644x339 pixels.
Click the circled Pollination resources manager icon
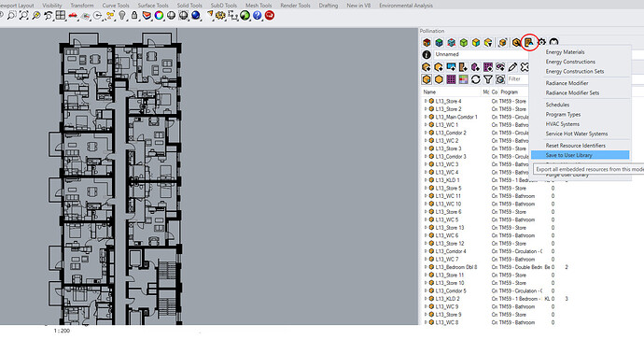[x=528, y=42]
